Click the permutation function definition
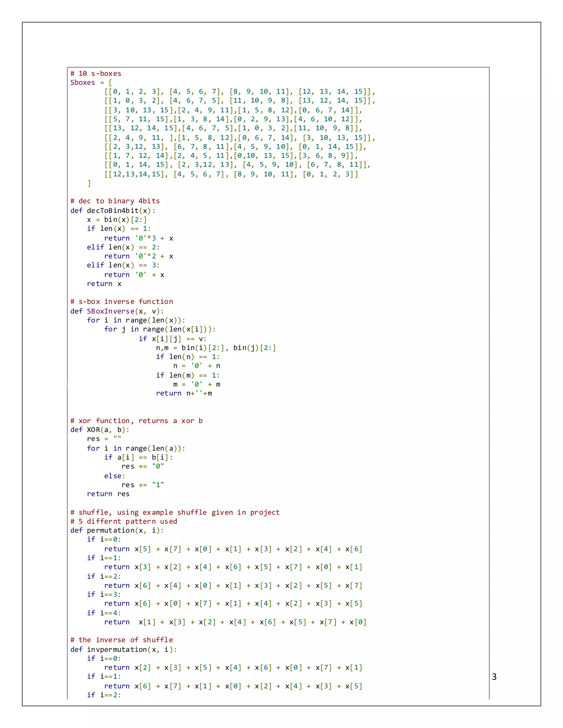 point(117,530)
